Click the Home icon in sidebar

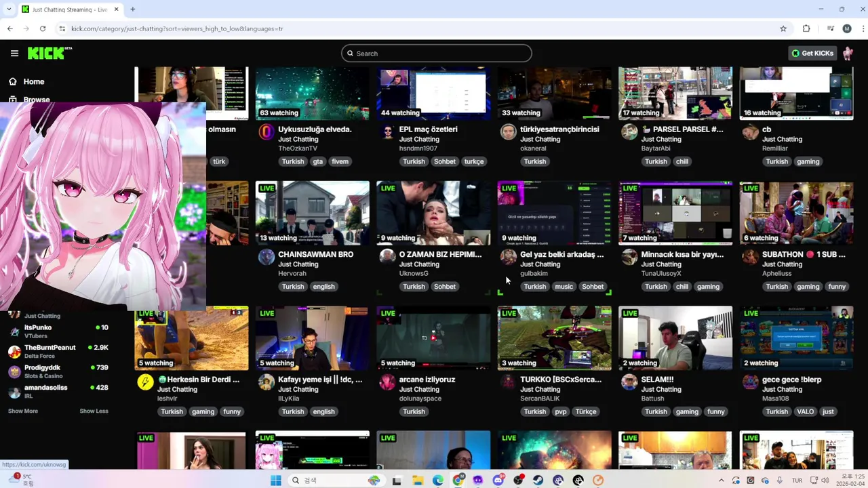[13, 81]
